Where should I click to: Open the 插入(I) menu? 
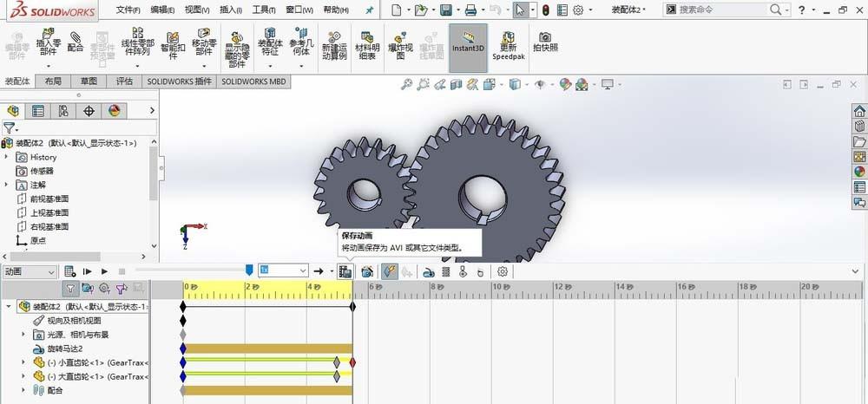point(231,10)
